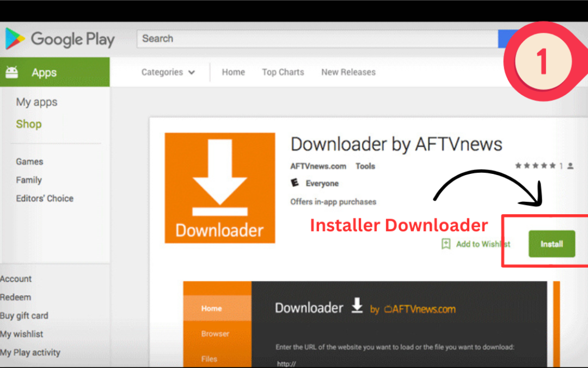Open the Redeem link
Image resolution: width=588 pixels, height=368 pixels.
pyautogui.click(x=16, y=297)
